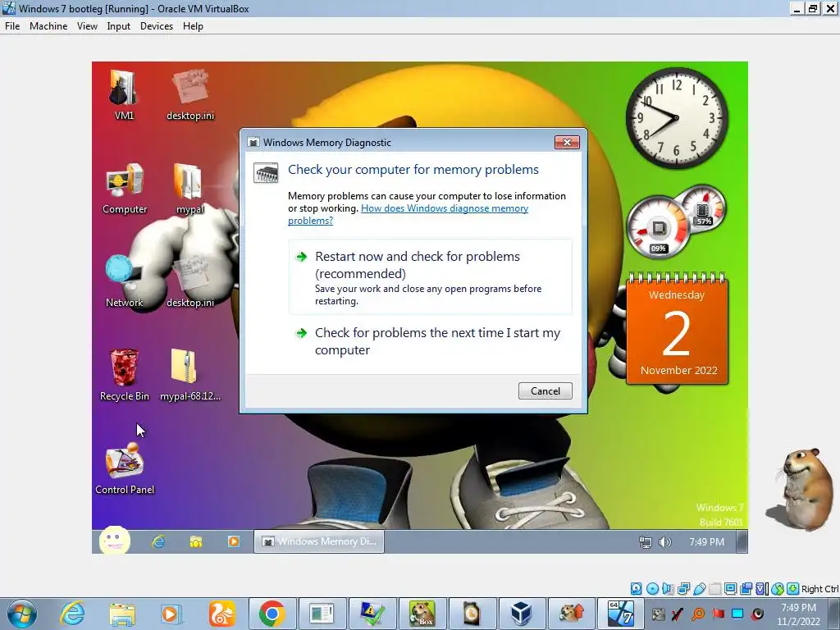Open the View menu
This screenshot has width=840, height=630.
(x=87, y=25)
